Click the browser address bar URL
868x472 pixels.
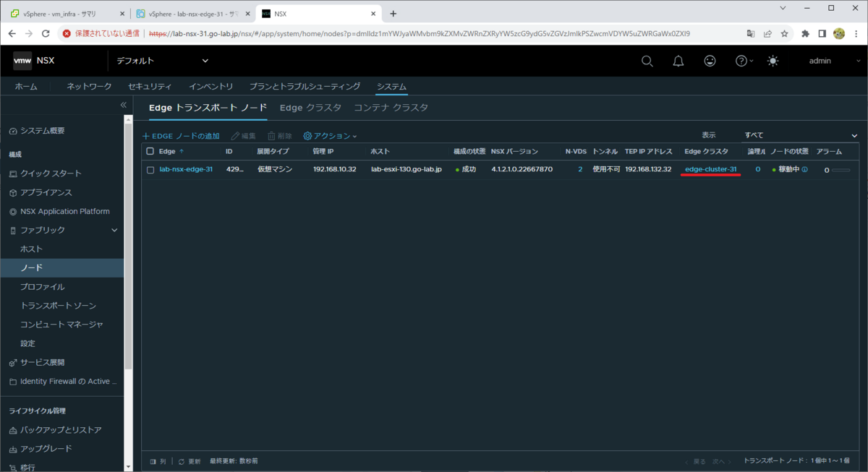click(420, 33)
